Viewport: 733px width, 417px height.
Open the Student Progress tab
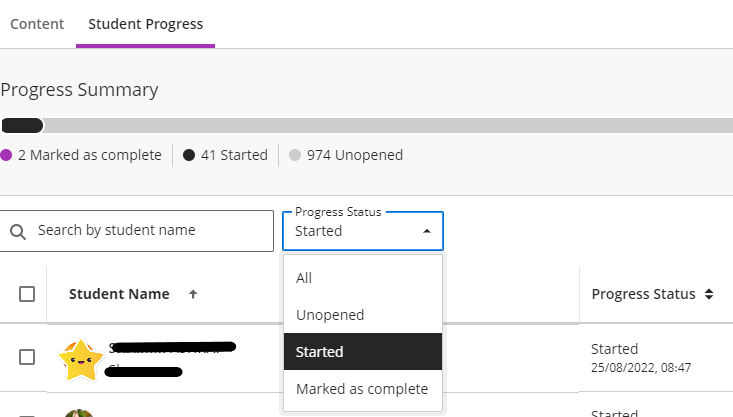point(145,23)
